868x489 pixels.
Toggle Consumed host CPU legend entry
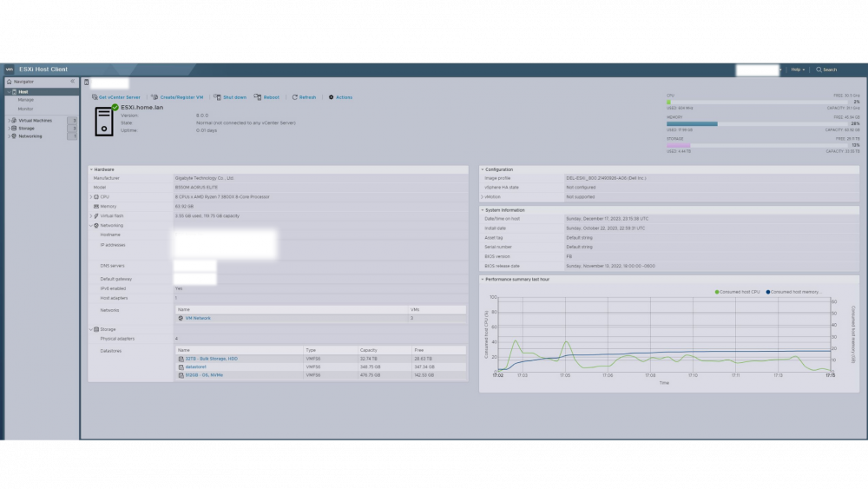pos(737,292)
